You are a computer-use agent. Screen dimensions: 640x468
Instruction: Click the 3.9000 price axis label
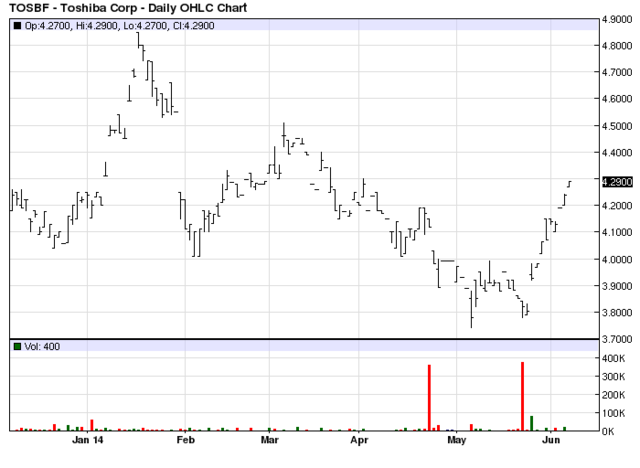617,286
